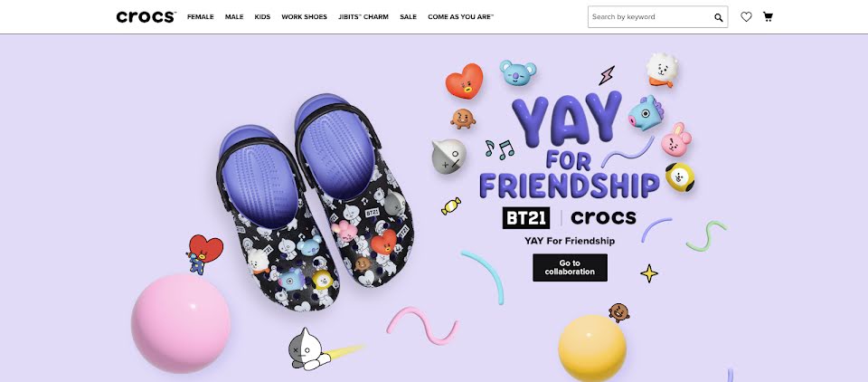
Task: Click the blue KOYA koala character
Action: tap(517, 72)
